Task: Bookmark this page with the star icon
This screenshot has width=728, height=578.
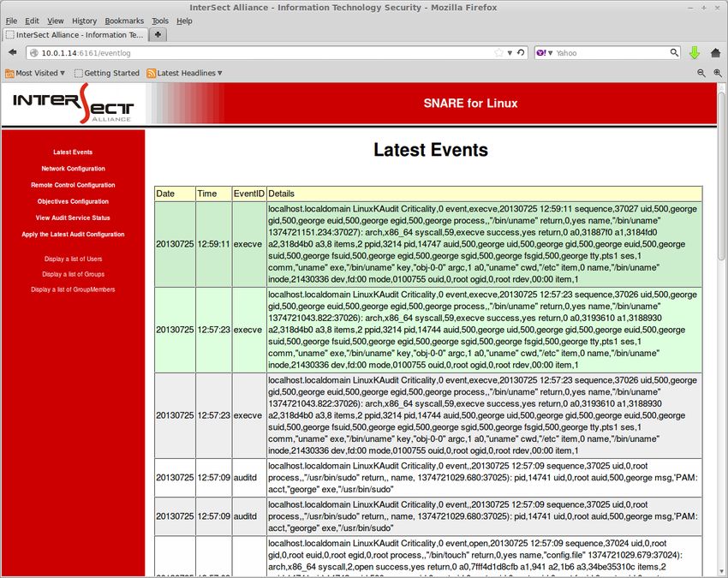Action: point(499,53)
